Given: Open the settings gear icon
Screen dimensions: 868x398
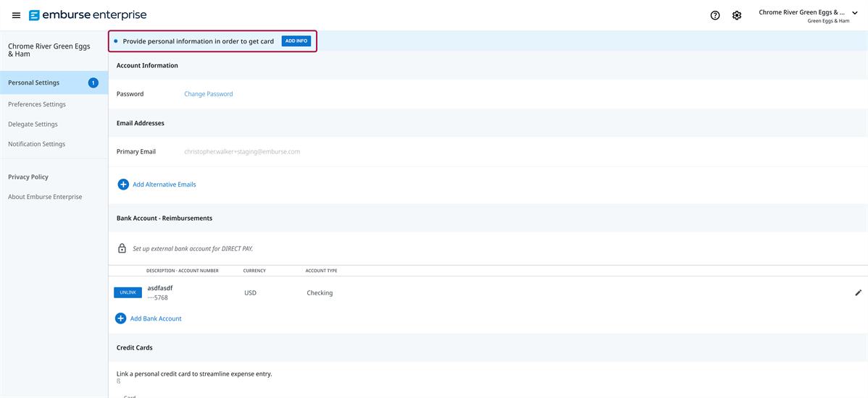Looking at the screenshot, I should coord(737,15).
